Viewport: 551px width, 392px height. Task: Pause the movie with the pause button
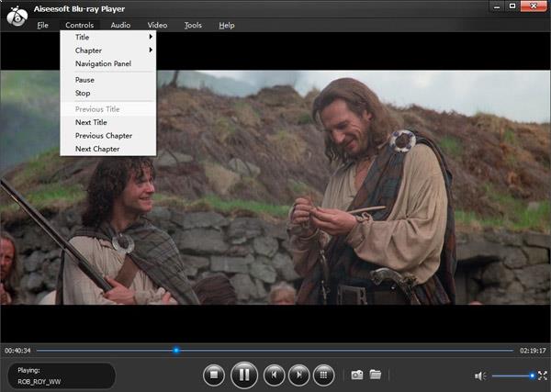(244, 375)
